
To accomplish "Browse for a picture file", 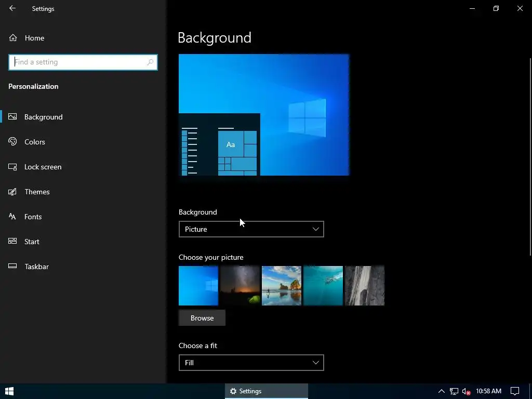I will (202, 318).
